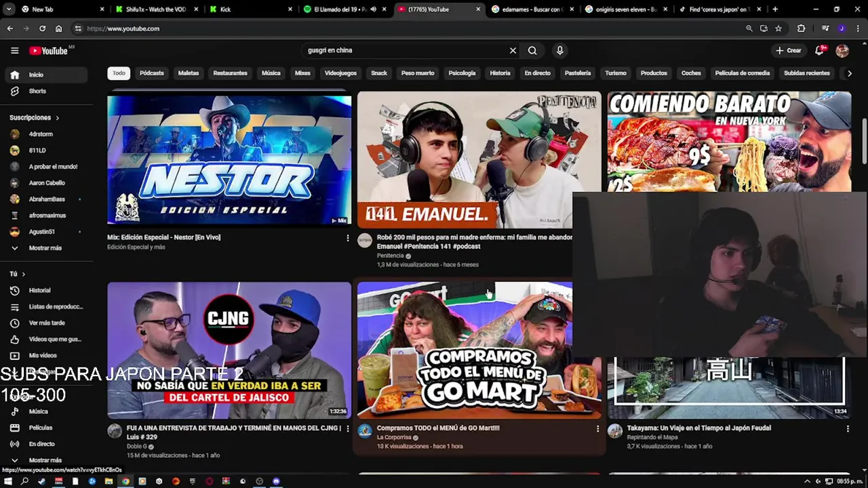This screenshot has height=488, width=868.
Task: Play the Comiendo Barato Nueva York thumbnail
Action: (x=729, y=142)
